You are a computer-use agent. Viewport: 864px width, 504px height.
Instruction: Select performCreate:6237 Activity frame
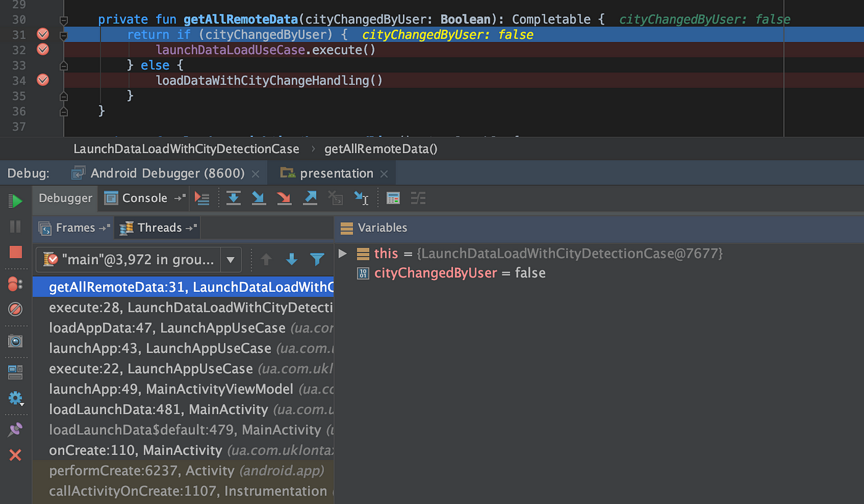tap(183, 470)
